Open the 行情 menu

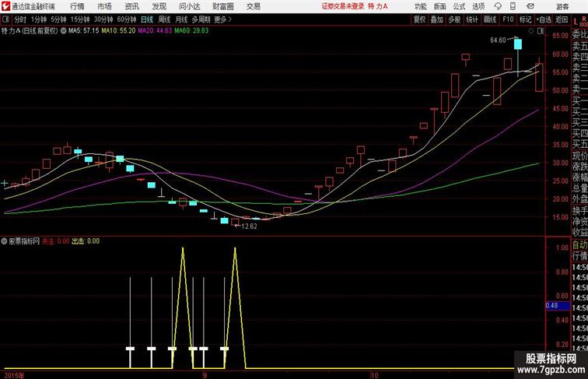[77, 6]
